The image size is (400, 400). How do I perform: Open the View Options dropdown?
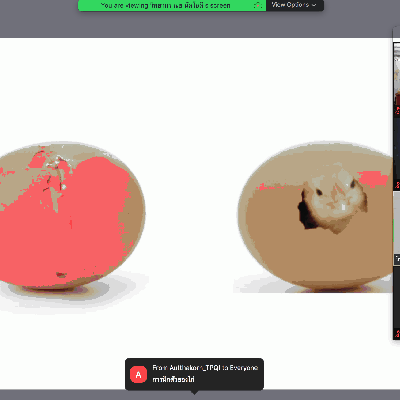pos(295,5)
